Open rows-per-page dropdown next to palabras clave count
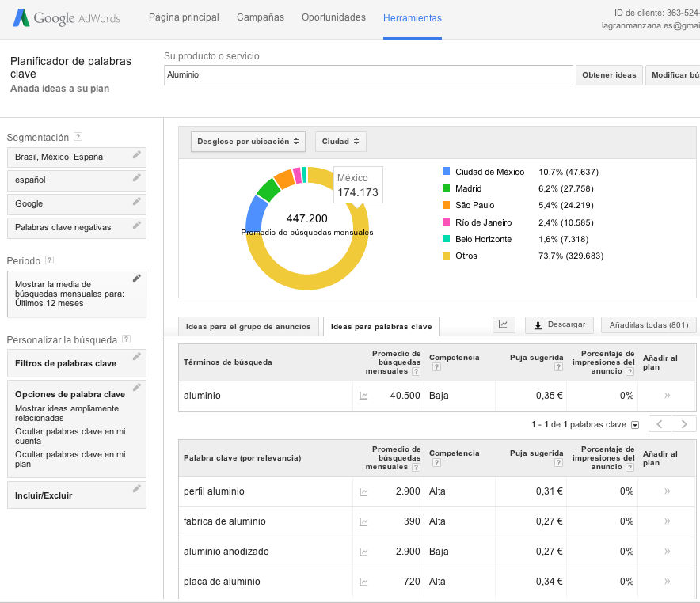The image size is (700, 603). [x=634, y=425]
